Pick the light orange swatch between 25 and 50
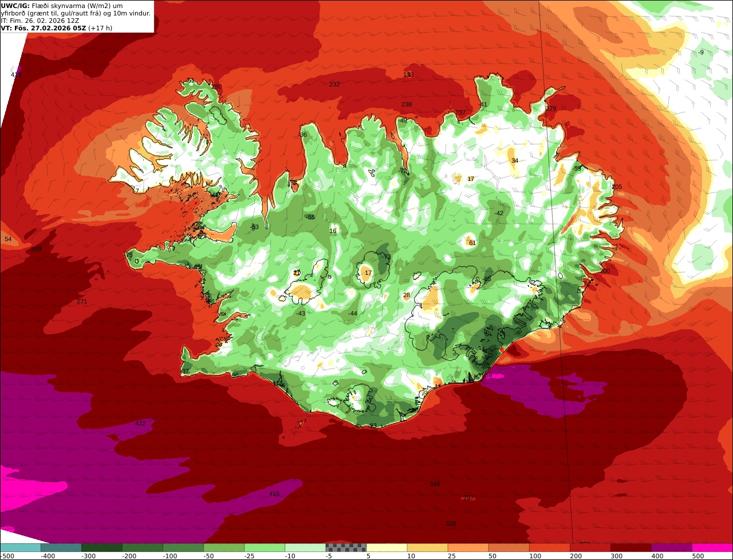Screen dimensions: 733x560 468,547
